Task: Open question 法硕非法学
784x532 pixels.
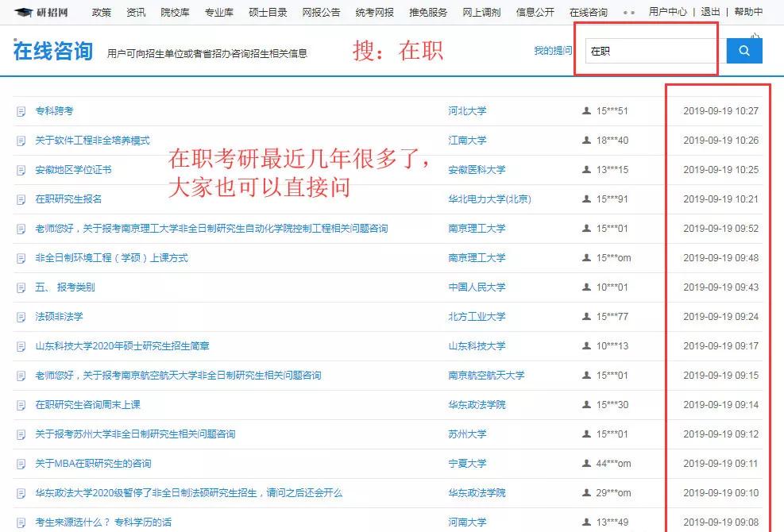Action: [59, 317]
